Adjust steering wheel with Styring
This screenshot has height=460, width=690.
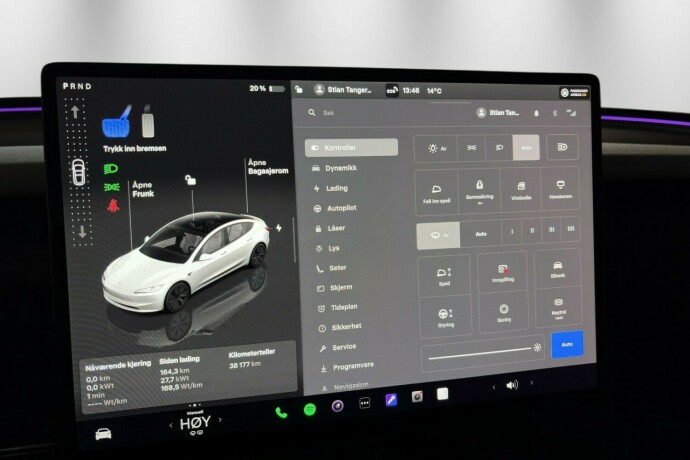pos(445,317)
